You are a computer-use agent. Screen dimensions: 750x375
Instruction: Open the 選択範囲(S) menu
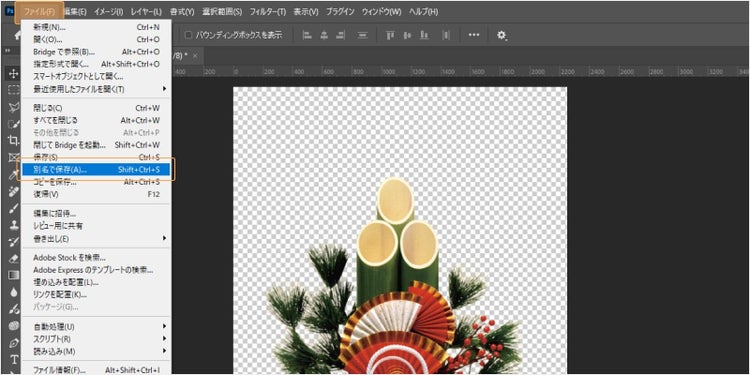pyautogui.click(x=222, y=11)
